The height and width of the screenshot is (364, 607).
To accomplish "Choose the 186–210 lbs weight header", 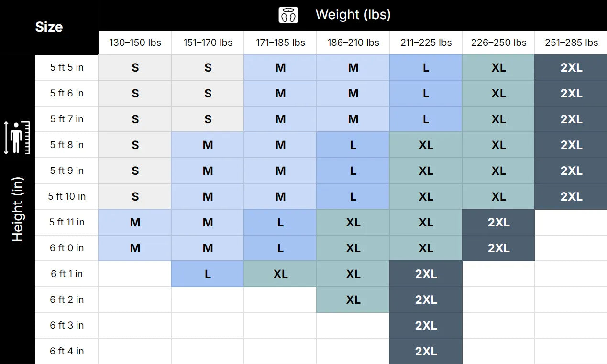I will point(353,43).
